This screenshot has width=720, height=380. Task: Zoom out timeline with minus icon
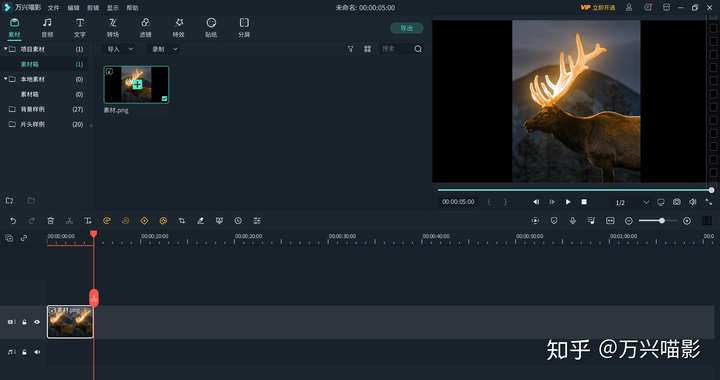point(629,221)
